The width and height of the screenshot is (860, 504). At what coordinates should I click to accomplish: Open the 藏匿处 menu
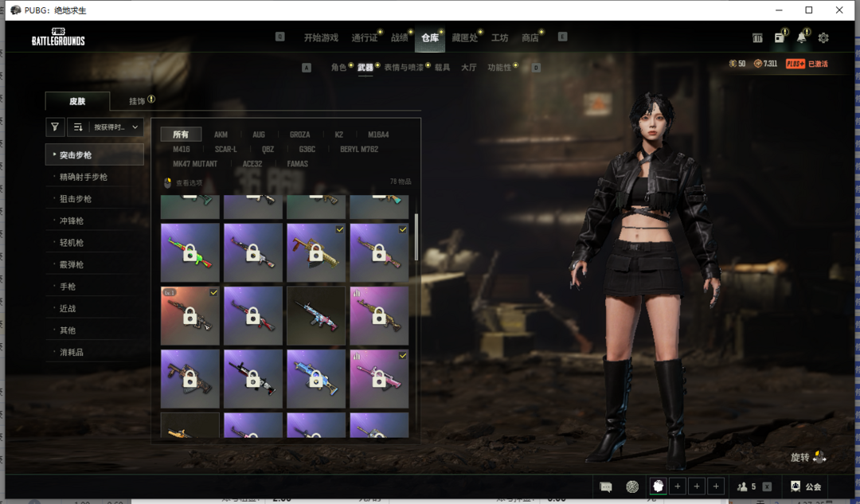point(464,37)
